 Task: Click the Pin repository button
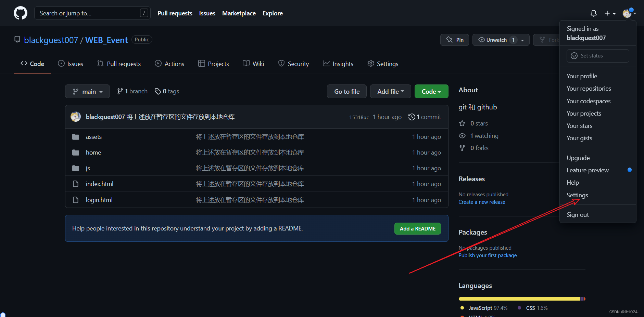pyautogui.click(x=455, y=40)
